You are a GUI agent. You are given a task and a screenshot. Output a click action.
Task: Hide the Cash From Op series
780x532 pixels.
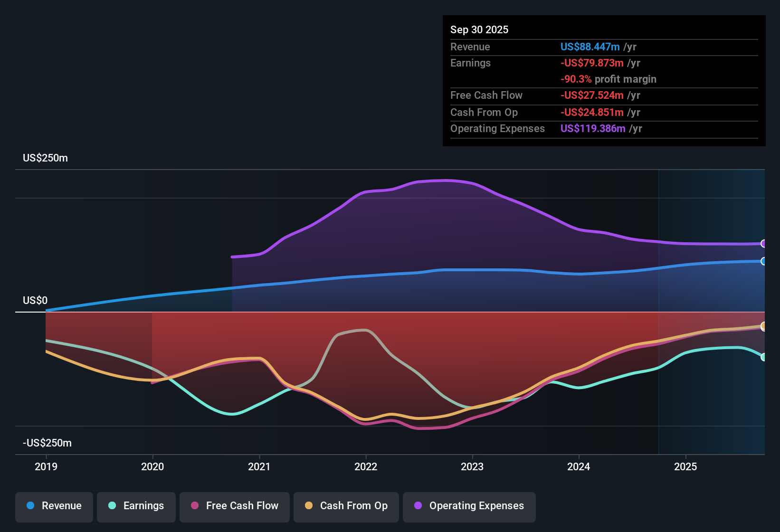(x=346, y=506)
